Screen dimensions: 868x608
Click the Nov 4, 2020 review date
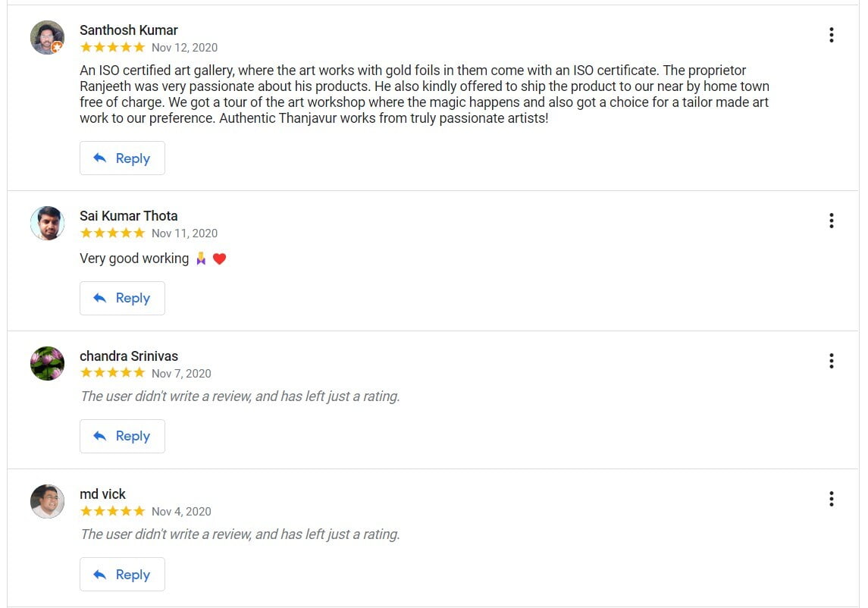click(x=181, y=512)
